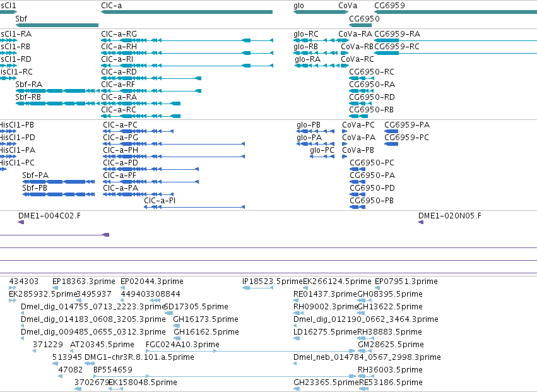
Task: Open the CoVa gene label
Action: 348,6
